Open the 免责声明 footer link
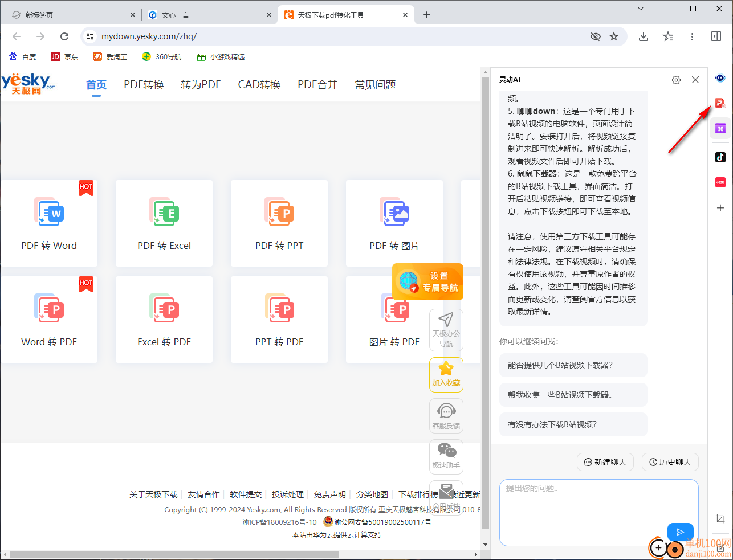Image resolution: width=733 pixels, height=560 pixels. point(330,494)
